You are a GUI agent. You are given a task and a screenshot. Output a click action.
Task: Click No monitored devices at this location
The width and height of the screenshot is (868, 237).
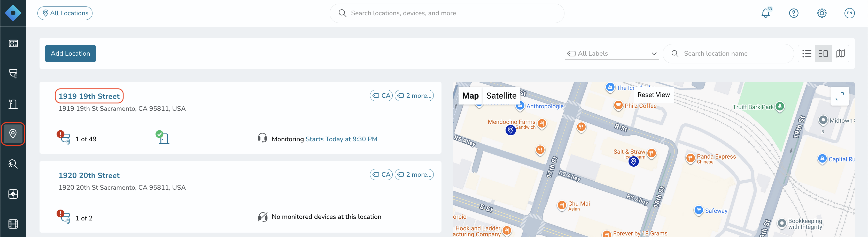click(327, 217)
